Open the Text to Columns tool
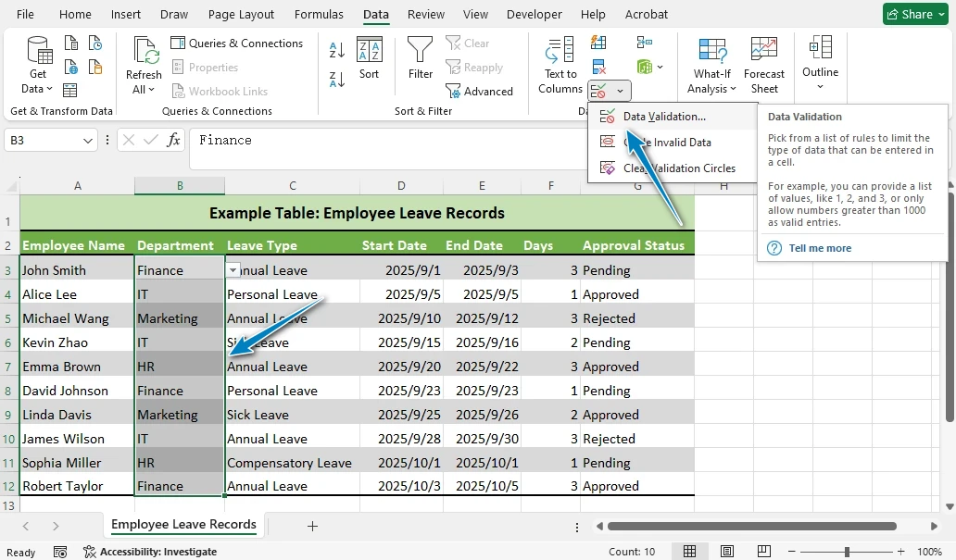The width and height of the screenshot is (956, 560). (x=560, y=65)
